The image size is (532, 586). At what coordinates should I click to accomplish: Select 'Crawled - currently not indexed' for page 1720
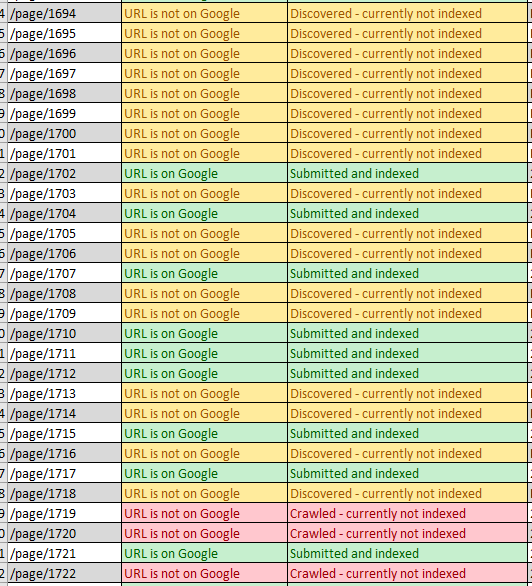(x=378, y=533)
